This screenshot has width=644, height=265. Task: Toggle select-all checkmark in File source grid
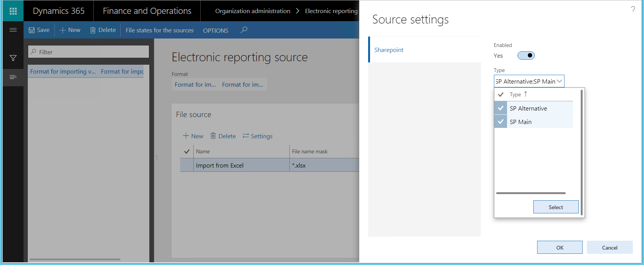187,151
